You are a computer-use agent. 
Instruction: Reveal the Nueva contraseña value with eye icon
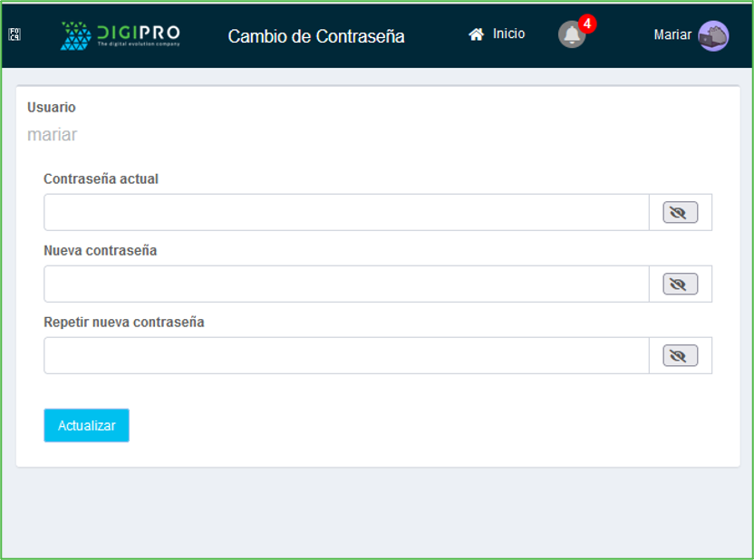pyautogui.click(x=680, y=285)
